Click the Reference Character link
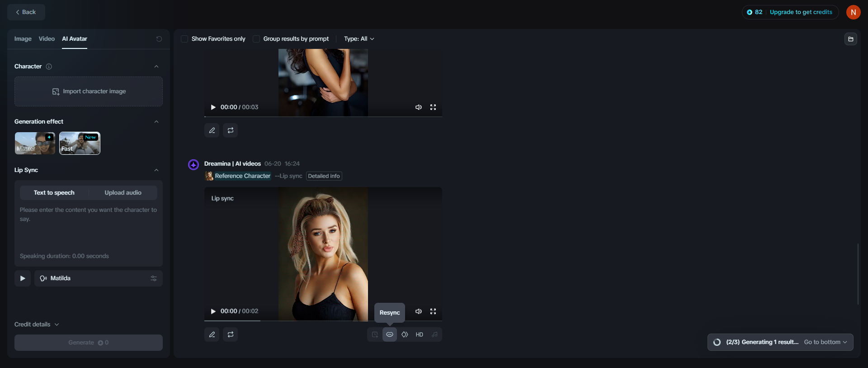The image size is (868, 368). coord(243,176)
